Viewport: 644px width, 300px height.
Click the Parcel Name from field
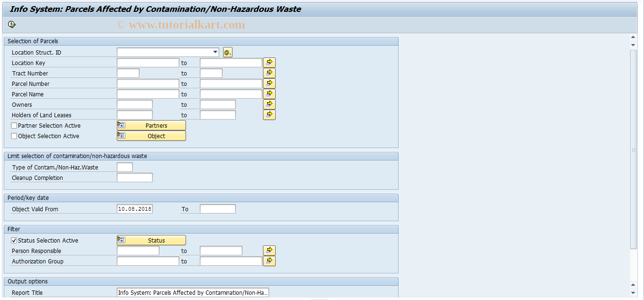(x=148, y=94)
